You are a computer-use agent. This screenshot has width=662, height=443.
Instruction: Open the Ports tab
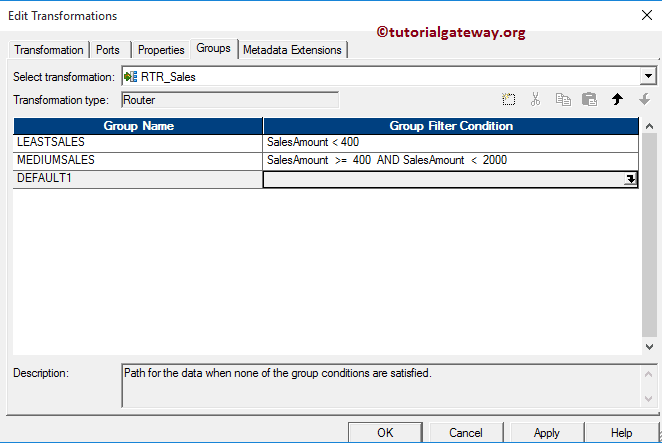[x=108, y=50]
